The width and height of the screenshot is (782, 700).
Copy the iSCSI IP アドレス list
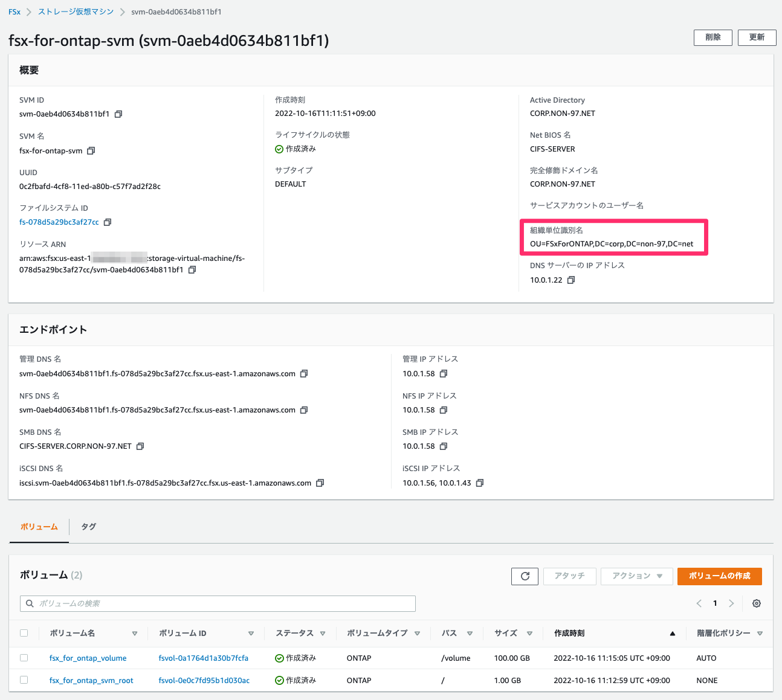click(x=479, y=483)
